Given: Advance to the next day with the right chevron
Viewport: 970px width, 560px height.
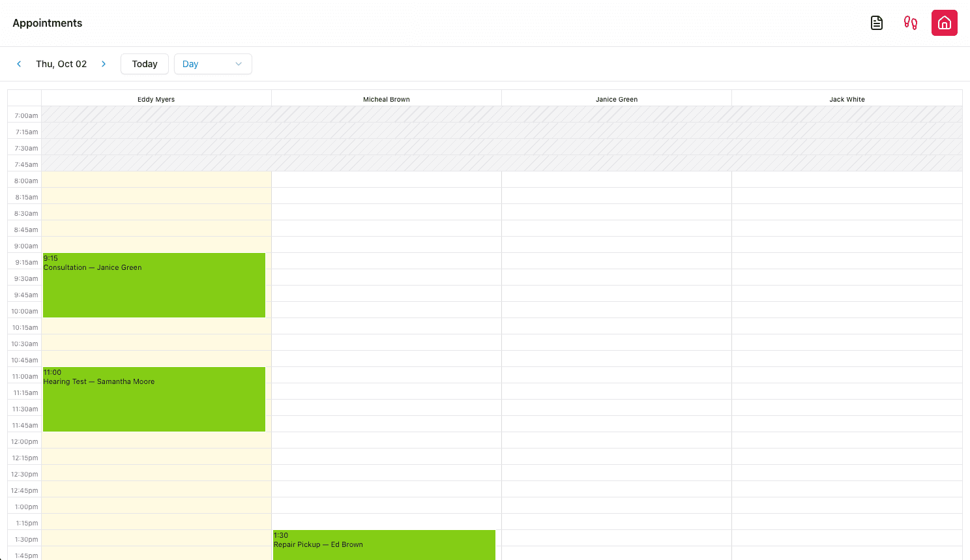Looking at the screenshot, I should [x=104, y=64].
